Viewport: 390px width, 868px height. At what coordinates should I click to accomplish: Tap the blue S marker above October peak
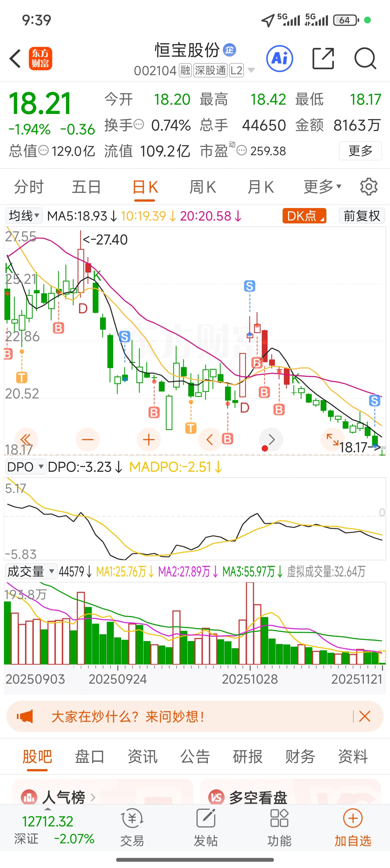[x=250, y=286]
